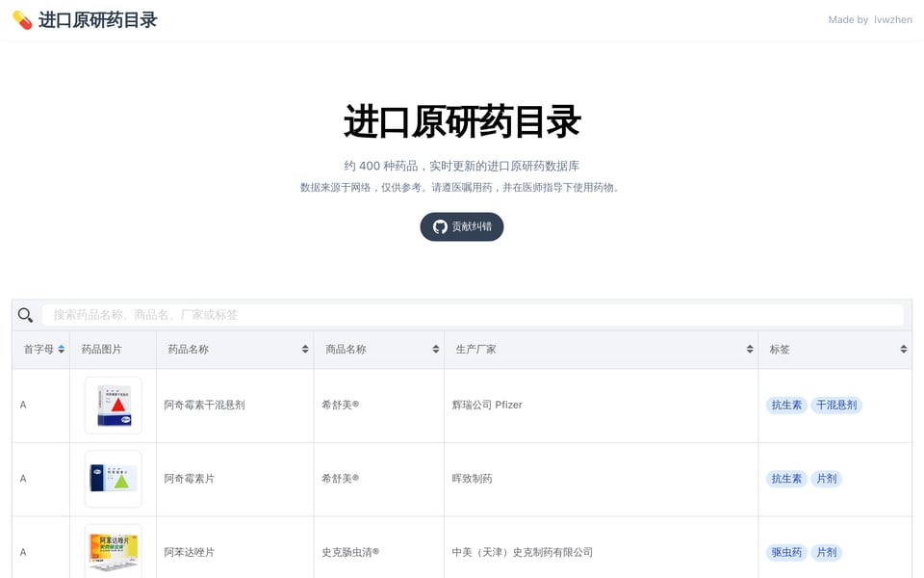This screenshot has width=924, height=578.
Task: Click the 干混悬剂 tag chip
Action: pyautogui.click(x=837, y=405)
